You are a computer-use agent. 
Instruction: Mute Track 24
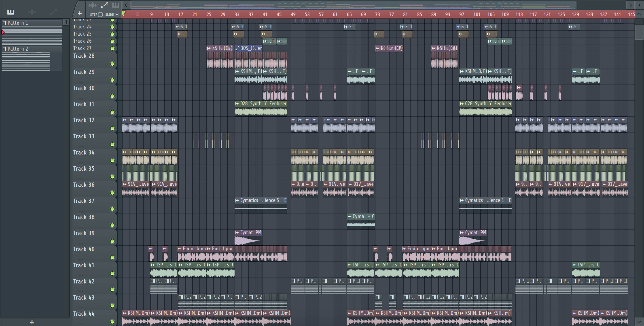[x=112, y=27]
